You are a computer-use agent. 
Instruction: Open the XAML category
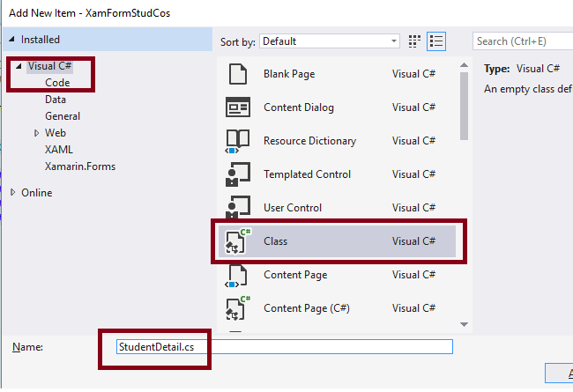(59, 150)
